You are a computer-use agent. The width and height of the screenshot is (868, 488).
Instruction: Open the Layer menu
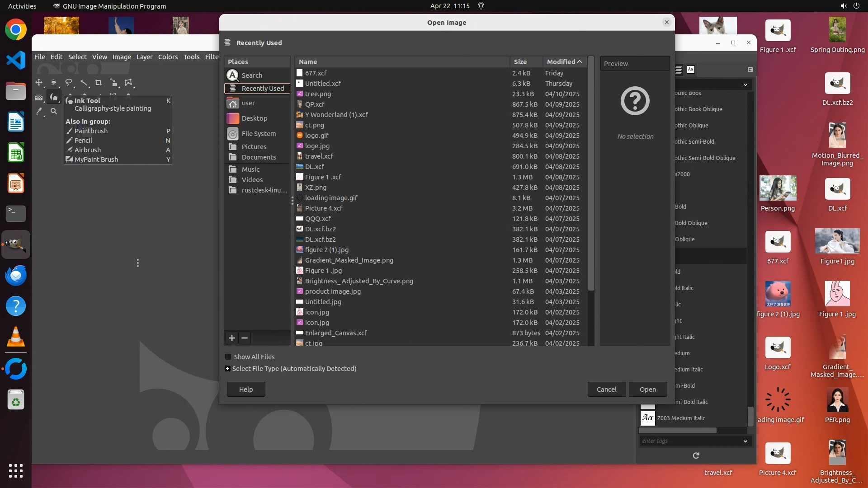point(144,57)
